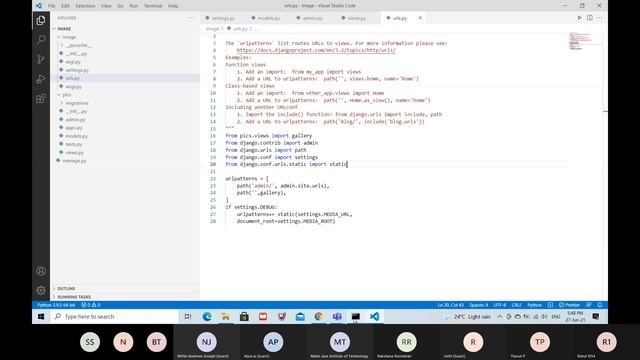
Task: Open the Source Control view
Action: 41,59
